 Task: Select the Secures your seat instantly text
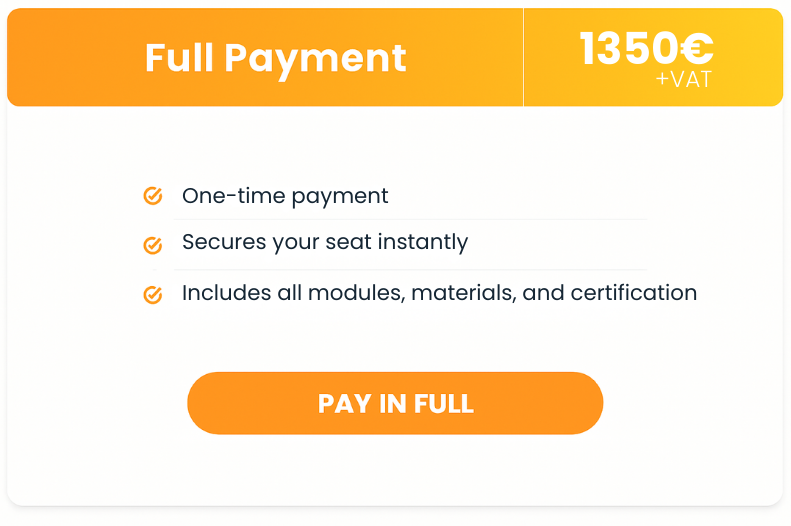click(x=325, y=242)
